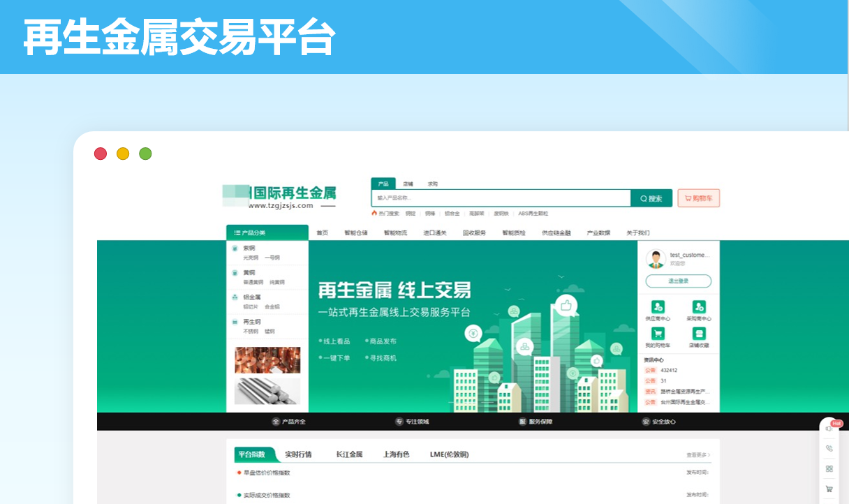Click the 安全放心 badge icon
The width and height of the screenshot is (849, 504).
click(x=646, y=422)
